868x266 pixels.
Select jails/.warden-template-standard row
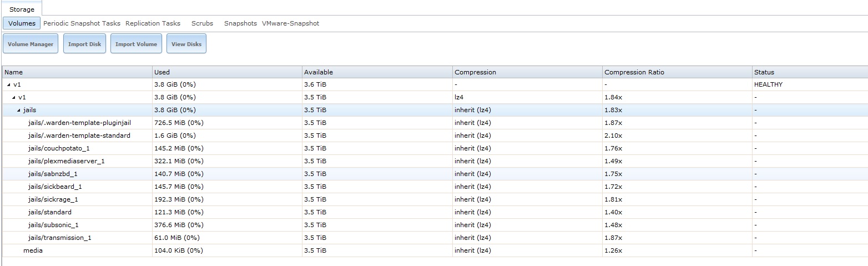click(435, 135)
